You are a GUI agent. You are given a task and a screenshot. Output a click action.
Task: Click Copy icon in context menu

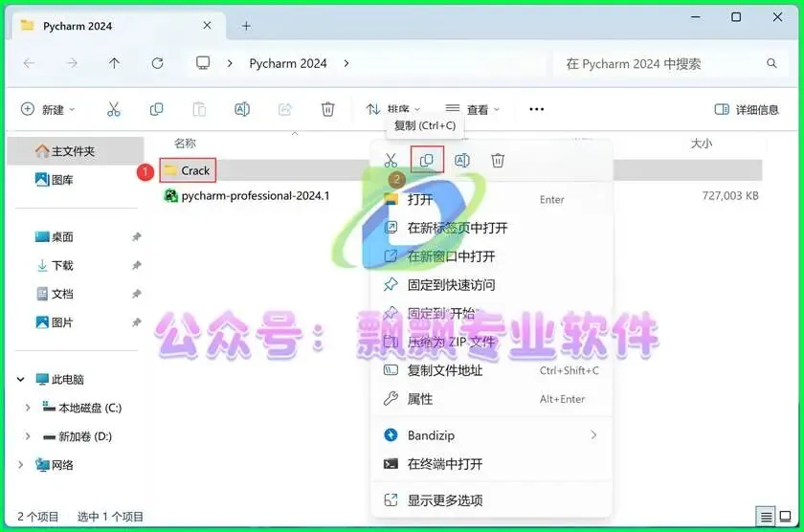point(427,161)
